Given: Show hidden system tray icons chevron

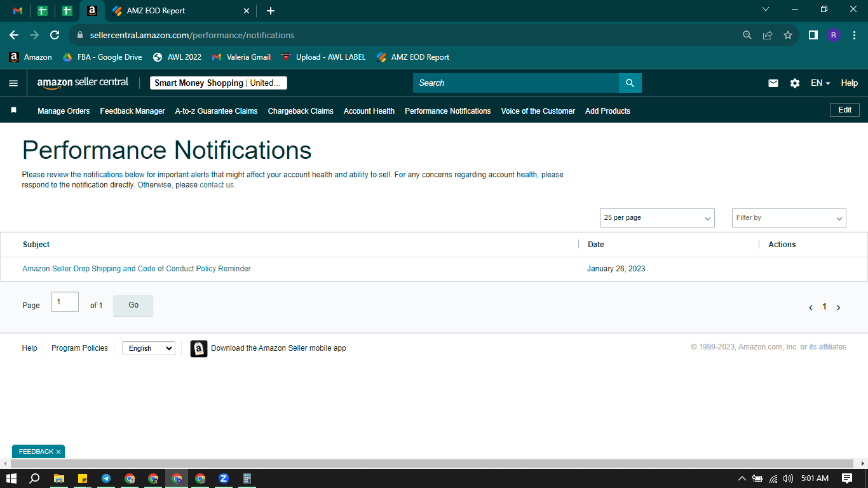Looking at the screenshot, I should click(x=742, y=478).
